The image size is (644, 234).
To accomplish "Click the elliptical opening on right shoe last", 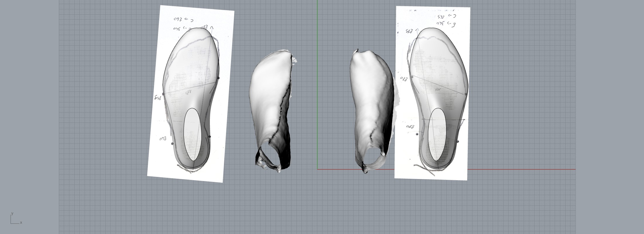I will 437,134.
